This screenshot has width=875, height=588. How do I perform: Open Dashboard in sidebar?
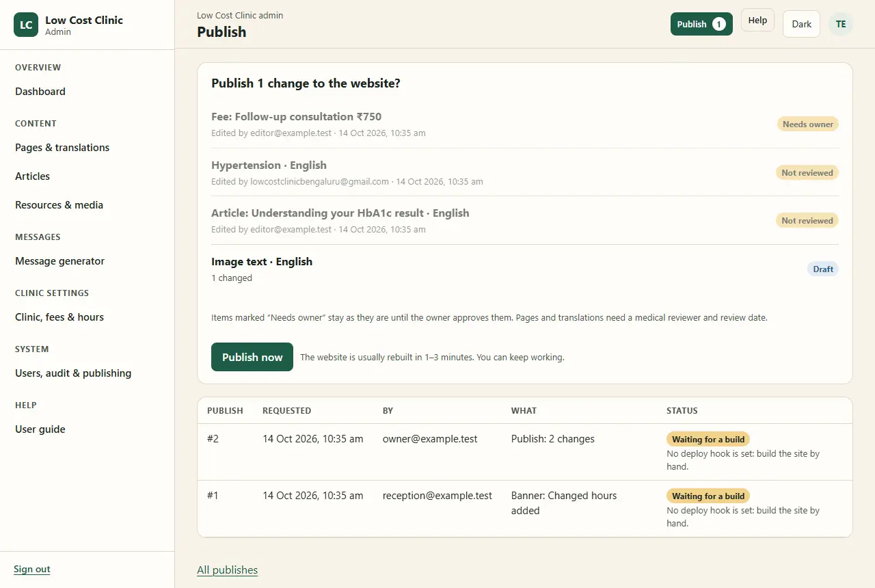pos(40,92)
